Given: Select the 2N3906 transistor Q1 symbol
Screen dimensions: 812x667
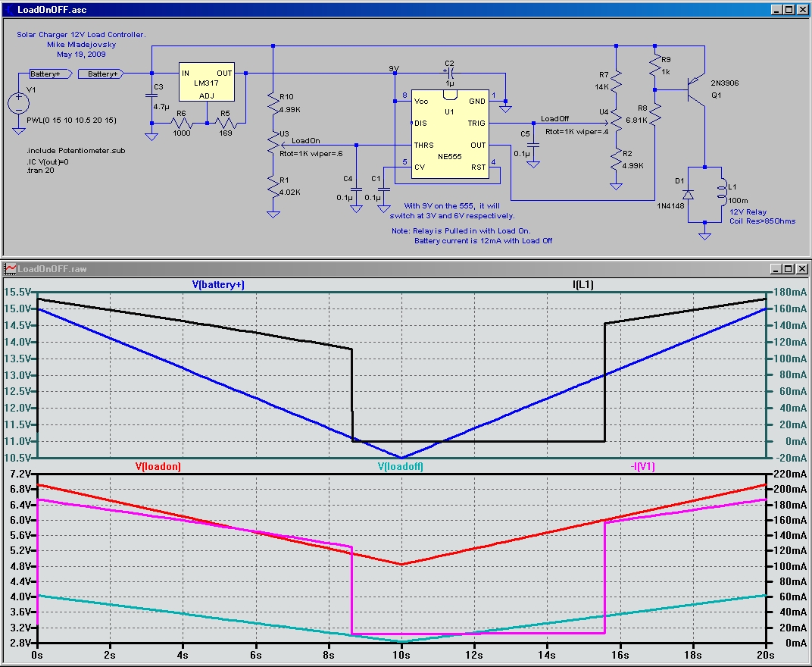Looking at the screenshot, I should [696, 89].
